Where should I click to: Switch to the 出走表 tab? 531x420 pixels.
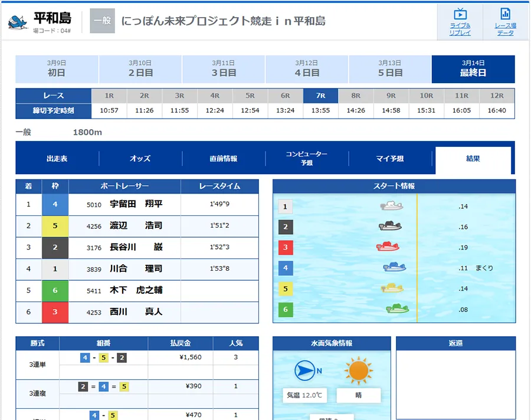click(x=57, y=159)
